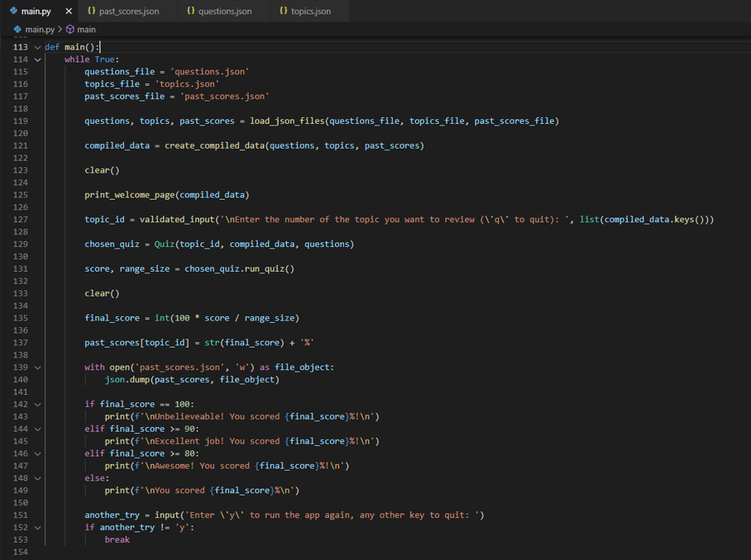The width and height of the screenshot is (751, 560).
Task: Collapse the else block at line 148
Action: [38, 478]
